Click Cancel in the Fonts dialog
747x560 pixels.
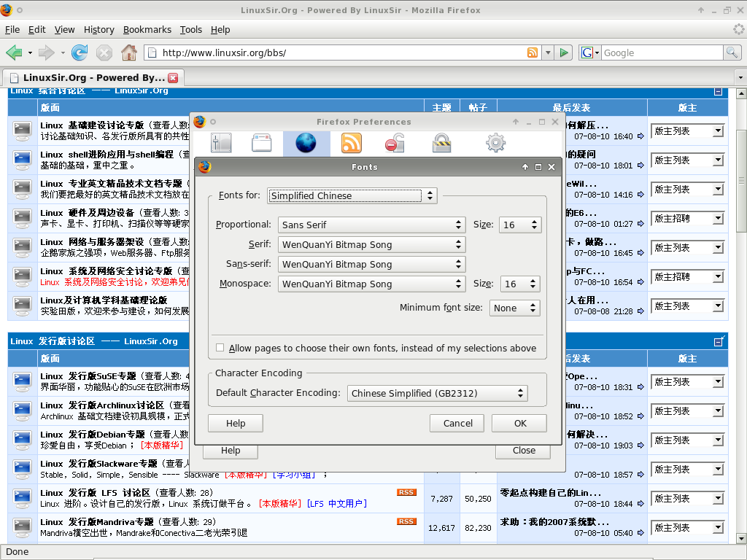(x=457, y=424)
